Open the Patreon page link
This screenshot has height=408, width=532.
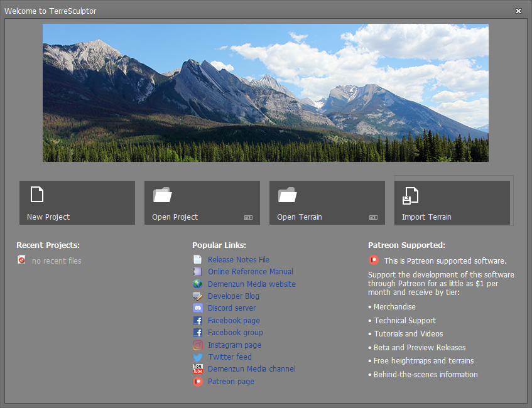231,382
